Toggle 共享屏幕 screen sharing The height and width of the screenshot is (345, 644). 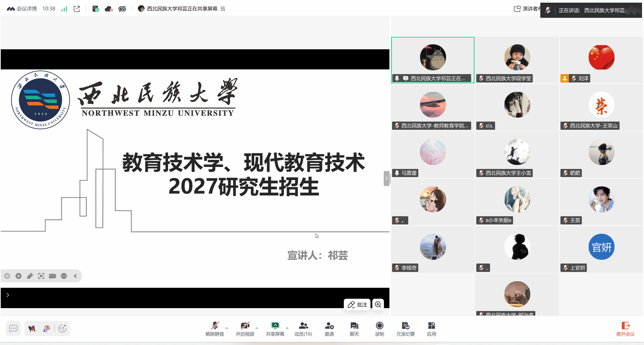(275, 329)
